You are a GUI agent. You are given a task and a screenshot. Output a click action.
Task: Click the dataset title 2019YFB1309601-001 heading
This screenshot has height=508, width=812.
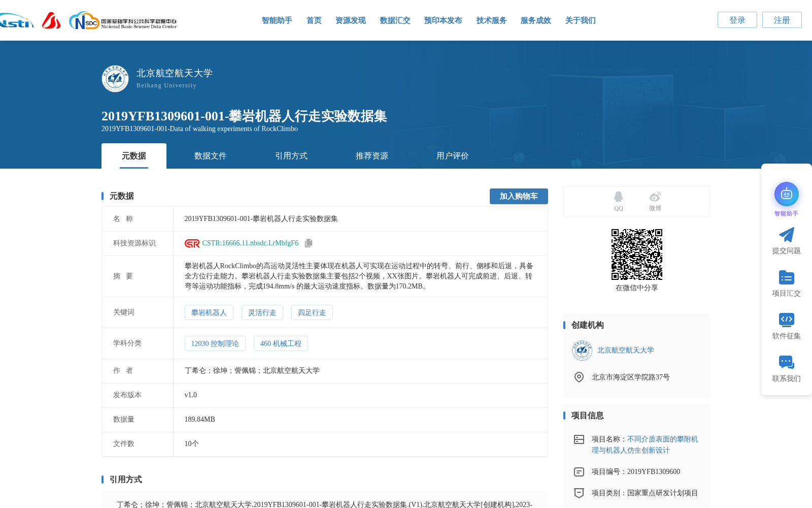pos(244,116)
